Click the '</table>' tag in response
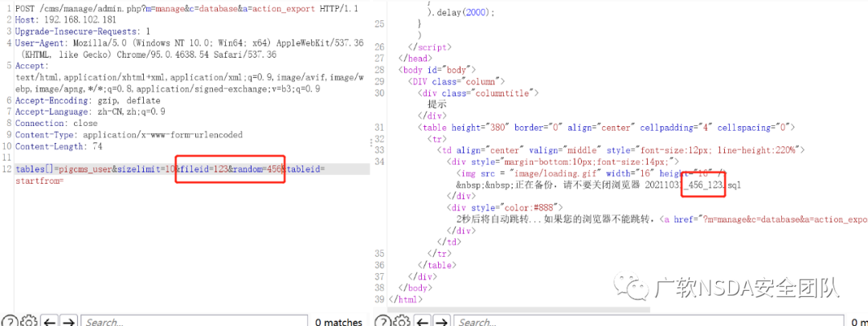Screen dimensions: 868x326 pyautogui.click(x=436, y=265)
